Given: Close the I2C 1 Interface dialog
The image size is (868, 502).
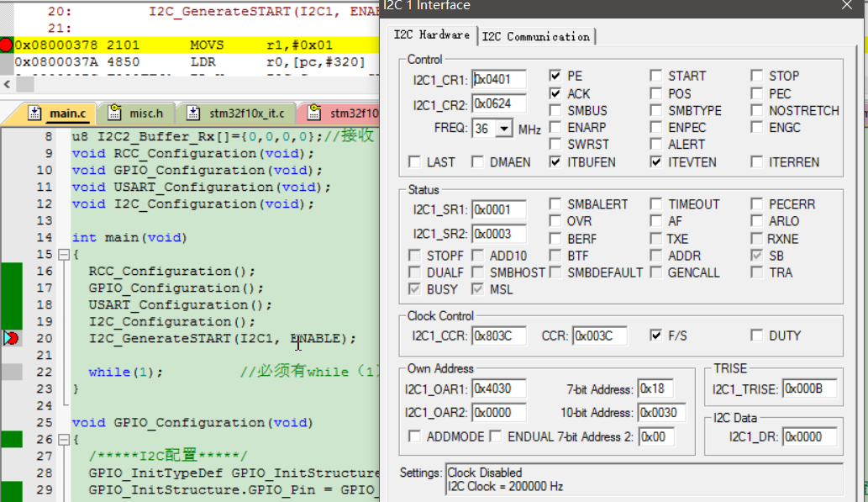Looking at the screenshot, I should tap(847, 6).
